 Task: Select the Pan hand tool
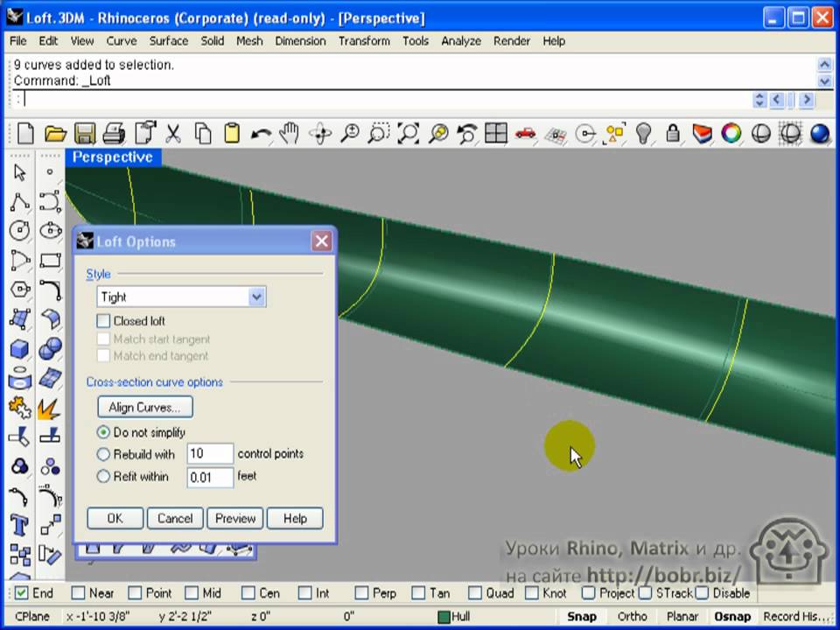click(290, 133)
